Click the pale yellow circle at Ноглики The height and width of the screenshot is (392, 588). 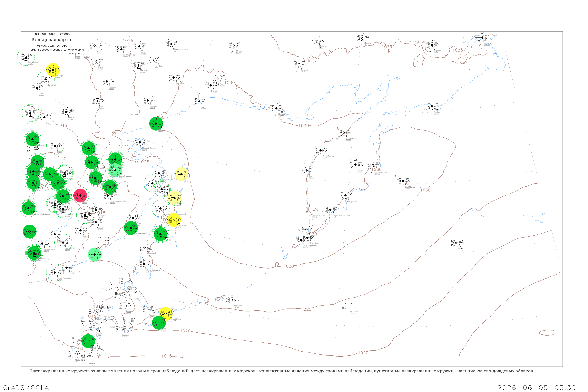coord(174,198)
